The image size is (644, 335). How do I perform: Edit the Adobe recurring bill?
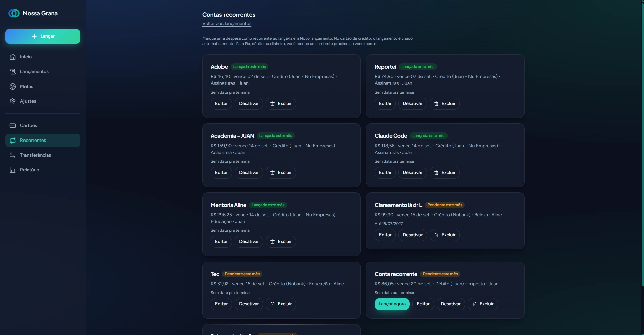pos(221,104)
